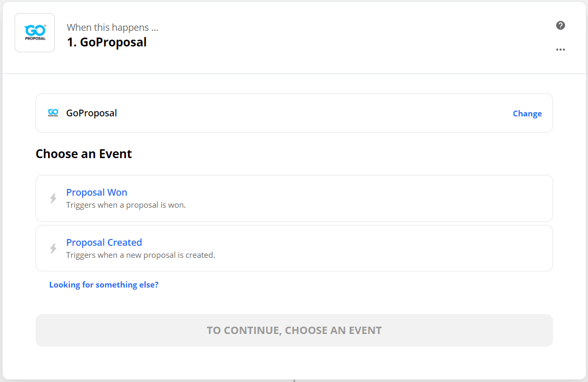
Task: Click the lightning icon beside Proposal Created
Action: coord(53,248)
